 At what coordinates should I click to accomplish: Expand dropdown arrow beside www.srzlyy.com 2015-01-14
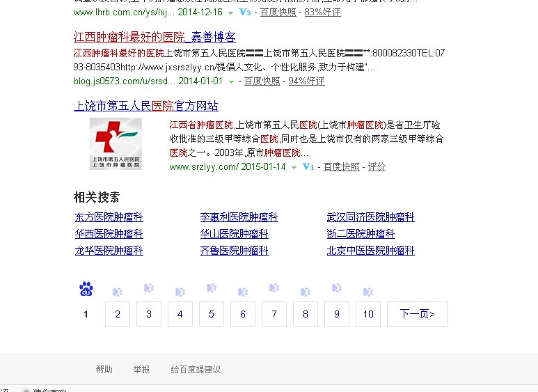(294, 168)
